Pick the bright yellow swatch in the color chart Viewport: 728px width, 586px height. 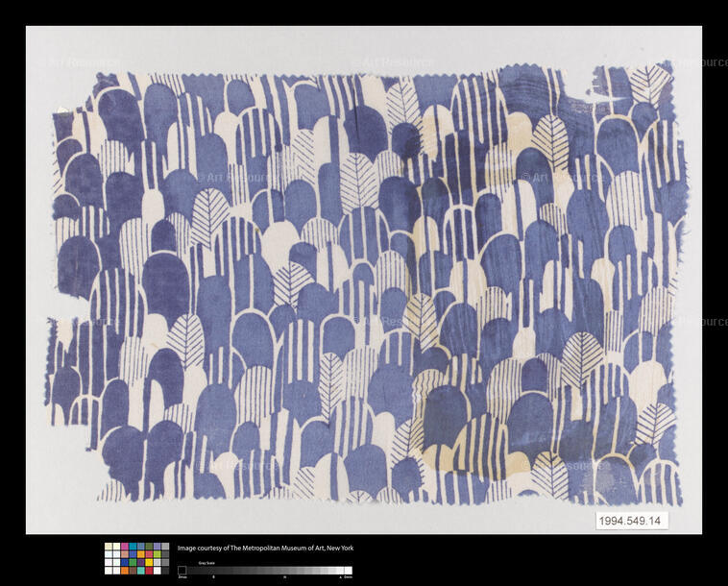149,562
